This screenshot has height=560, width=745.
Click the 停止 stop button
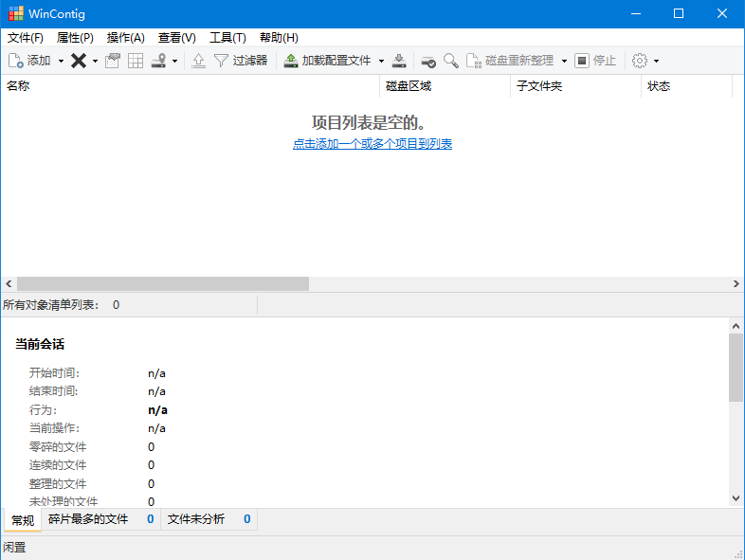(595, 61)
